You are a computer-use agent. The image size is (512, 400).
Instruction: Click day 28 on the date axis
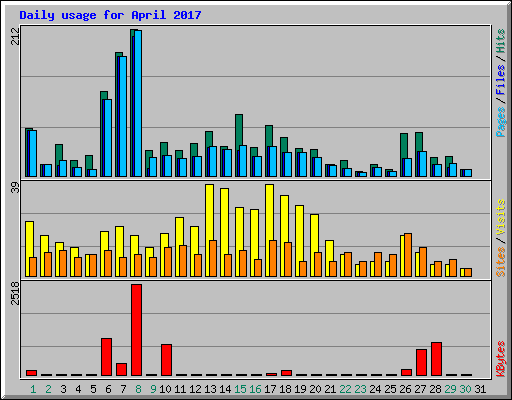(435, 389)
